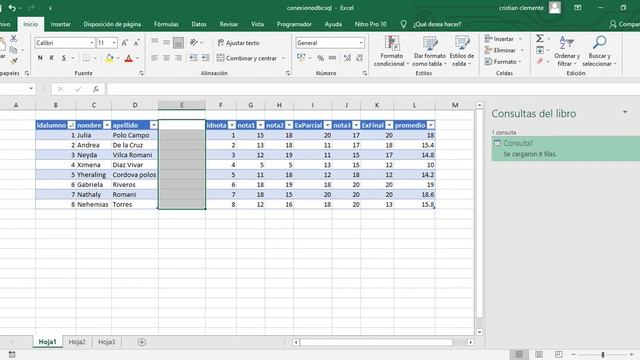Click the increase indent icon
This screenshot has width=640, height=360.
[205, 58]
